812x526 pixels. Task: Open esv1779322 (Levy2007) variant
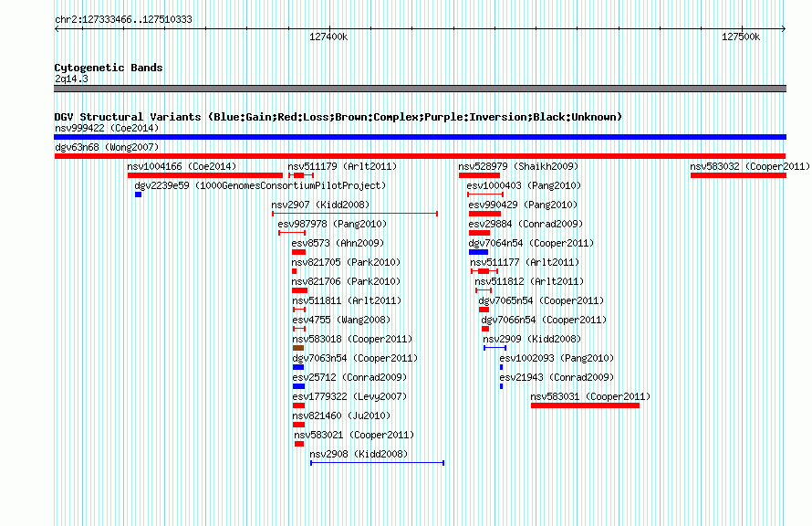349,396
